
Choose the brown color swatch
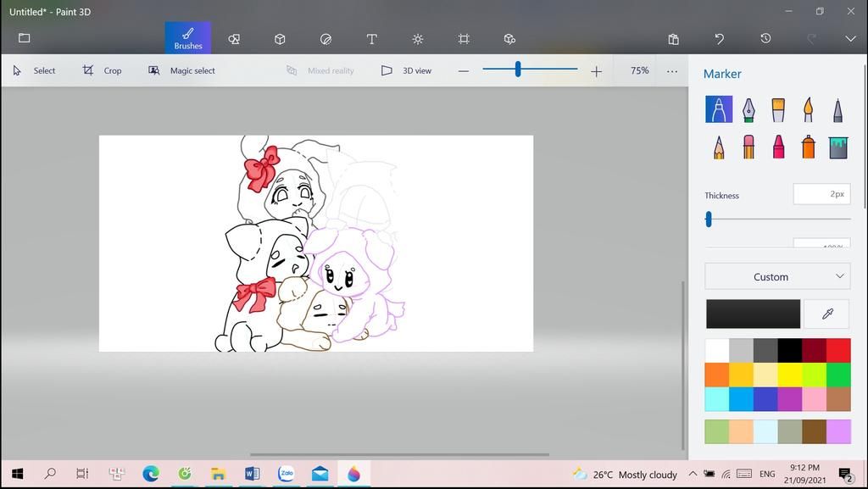(x=838, y=399)
